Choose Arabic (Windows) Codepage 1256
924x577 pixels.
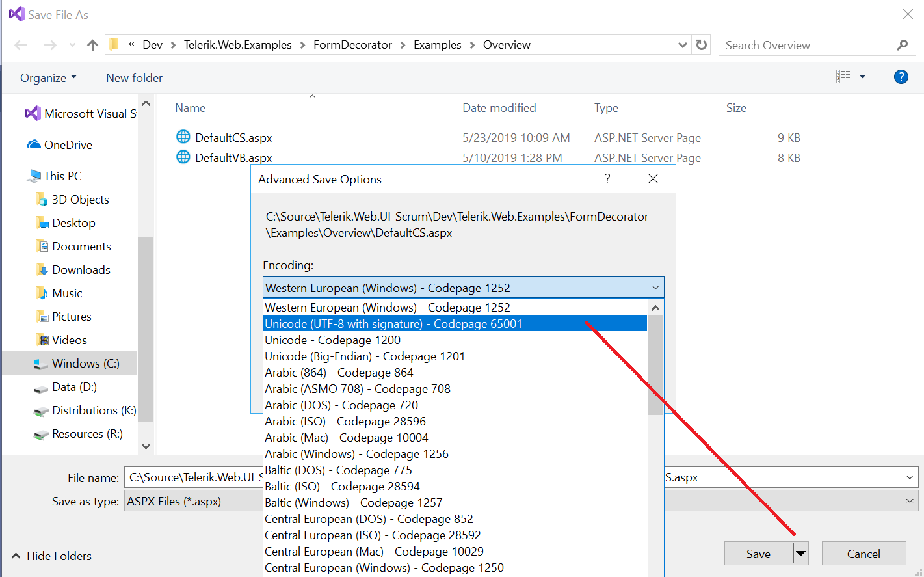[x=455, y=454]
